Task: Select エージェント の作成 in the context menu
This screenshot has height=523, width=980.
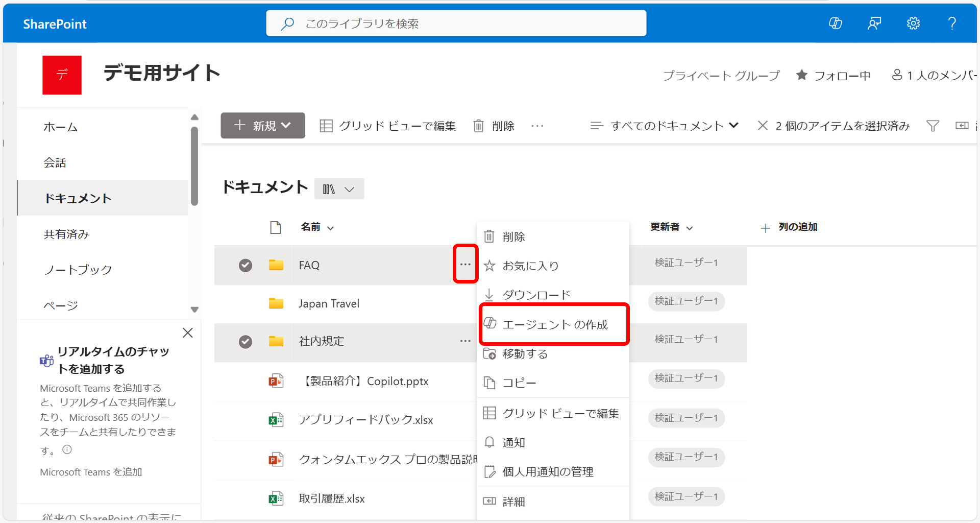Action: coord(554,324)
